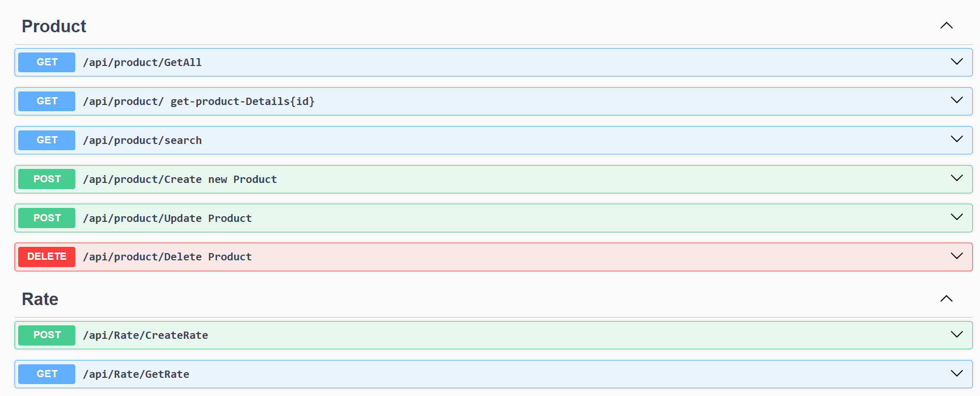Click the POST badge for CreateRate
Screen dimensions: 980x396
pos(47,335)
